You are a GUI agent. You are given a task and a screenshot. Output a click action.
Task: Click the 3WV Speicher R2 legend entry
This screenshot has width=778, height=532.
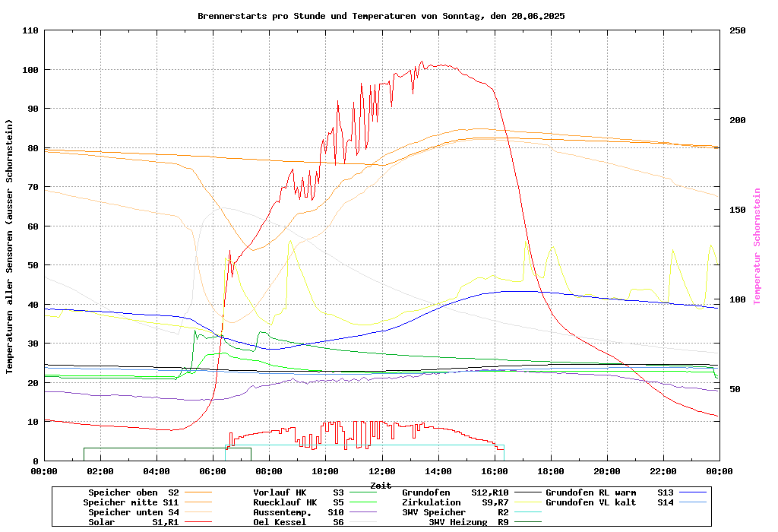tap(454, 512)
